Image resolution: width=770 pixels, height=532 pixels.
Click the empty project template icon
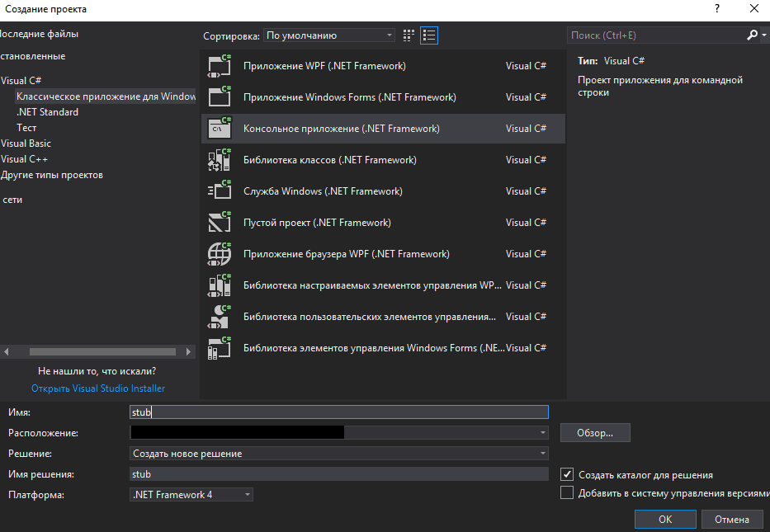(x=219, y=223)
